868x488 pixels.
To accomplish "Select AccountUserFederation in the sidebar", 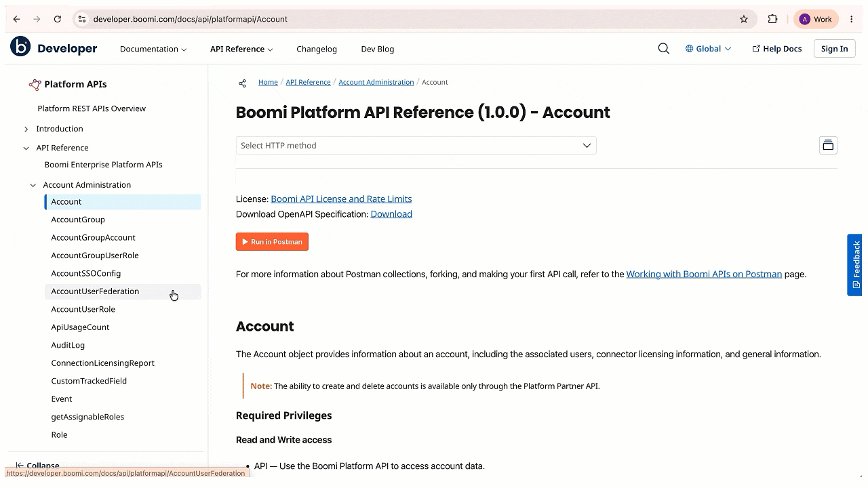I will point(123,291).
